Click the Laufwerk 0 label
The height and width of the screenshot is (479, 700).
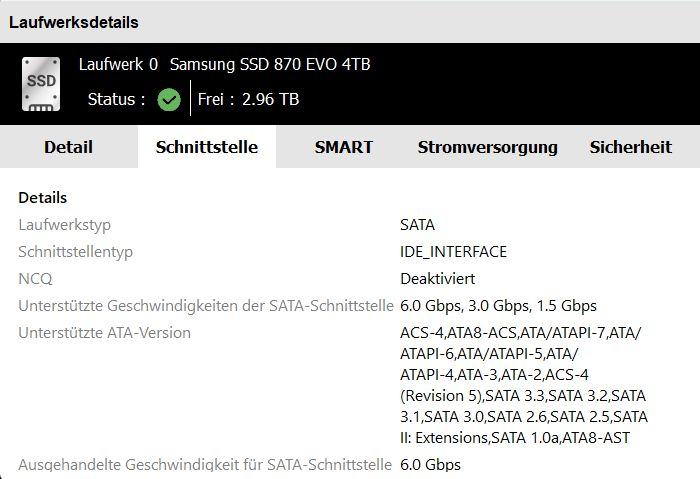(118, 65)
